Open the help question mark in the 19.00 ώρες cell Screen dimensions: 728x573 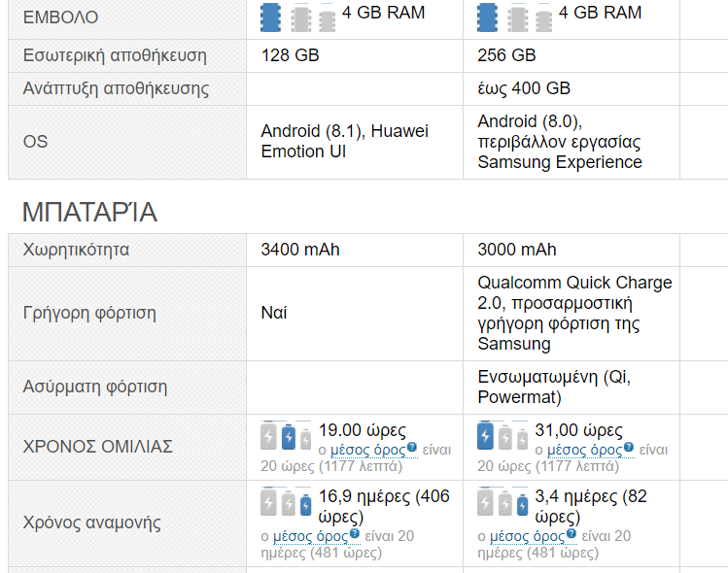pyautogui.click(x=412, y=448)
